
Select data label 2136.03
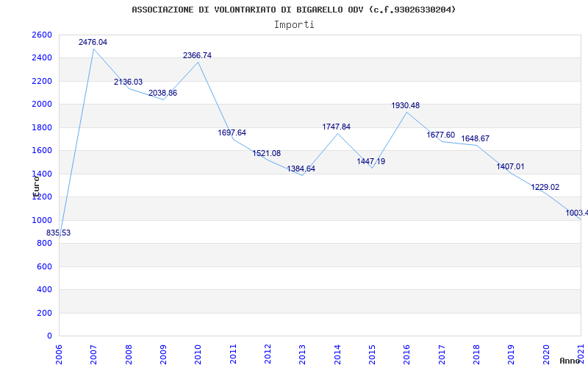[128, 82]
